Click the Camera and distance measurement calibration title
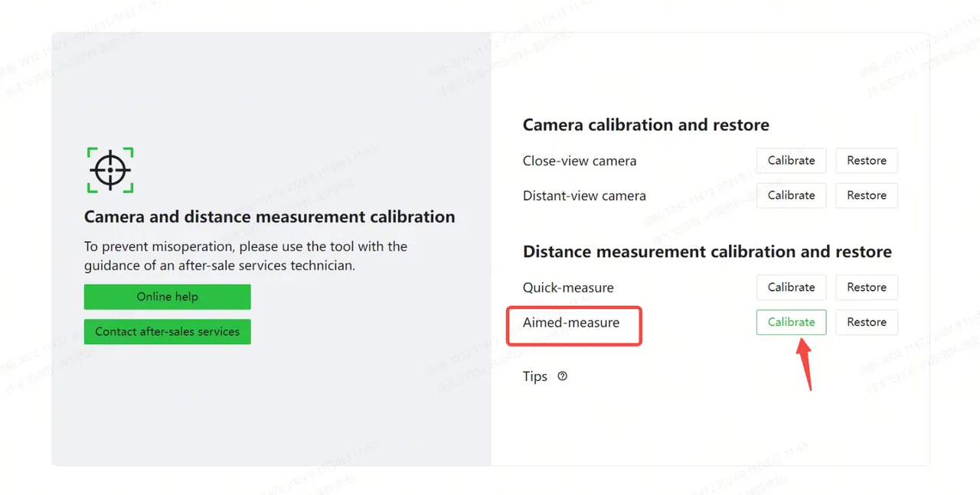The height and width of the screenshot is (495, 980). coord(269,217)
